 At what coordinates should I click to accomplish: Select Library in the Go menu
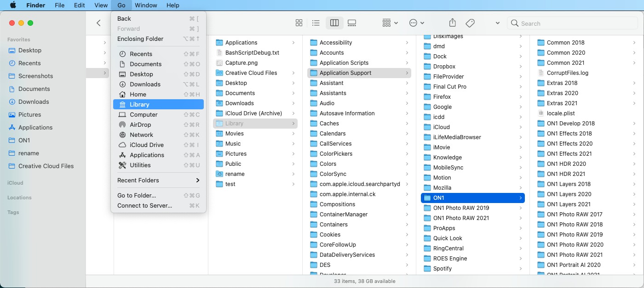[x=139, y=104]
